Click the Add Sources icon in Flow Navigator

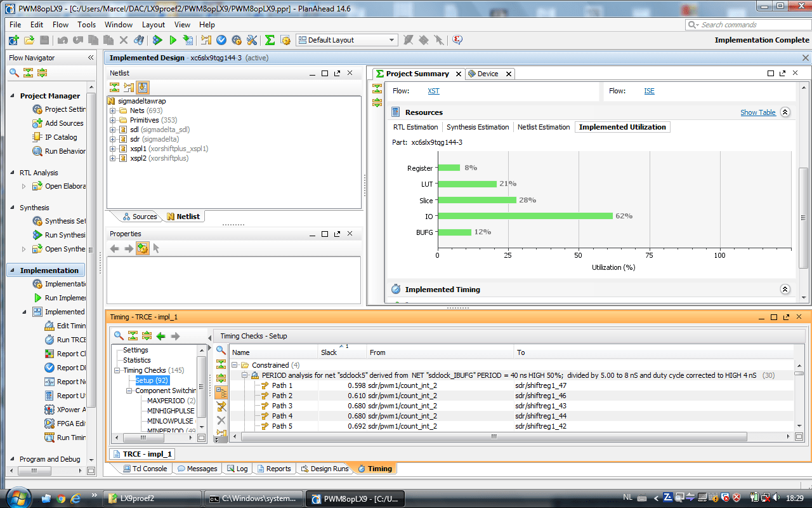[x=37, y=123]
